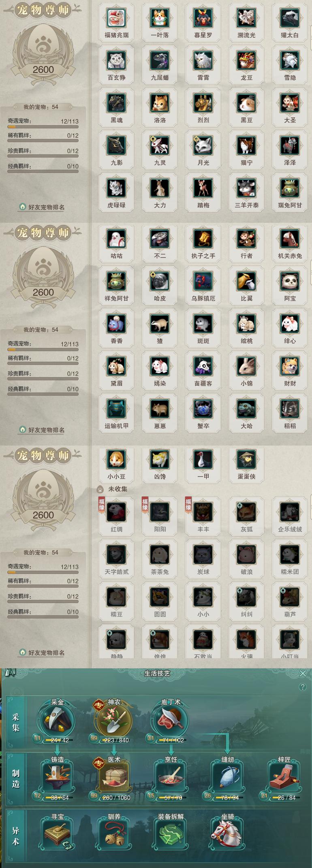Select the uncollected 红绸 pet thumbnail
This screenshot has height=868, width=312.
[116, 512]
